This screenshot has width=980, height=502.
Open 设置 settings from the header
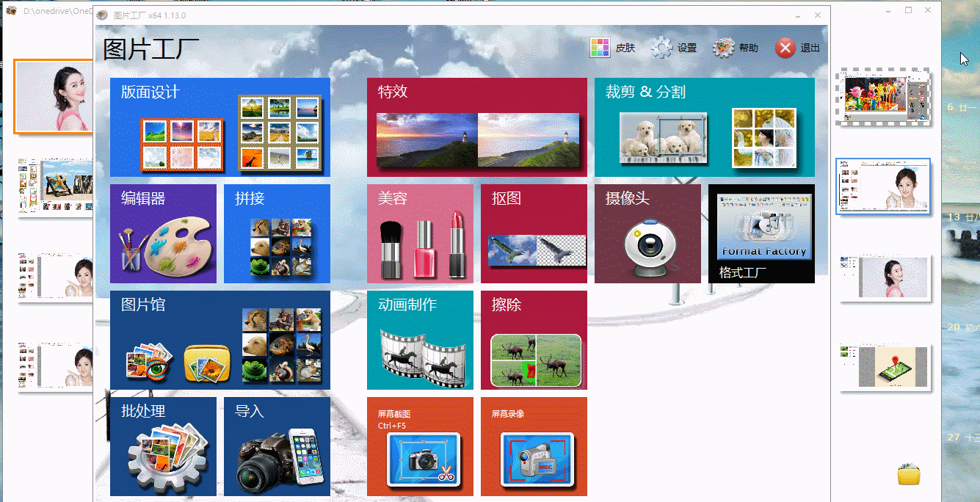coord(674,48)
